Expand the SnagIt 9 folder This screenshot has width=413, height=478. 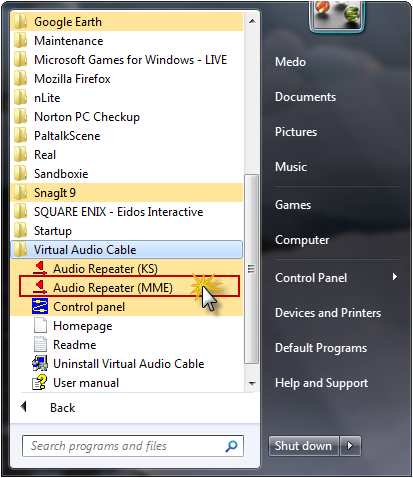(127, 193)
